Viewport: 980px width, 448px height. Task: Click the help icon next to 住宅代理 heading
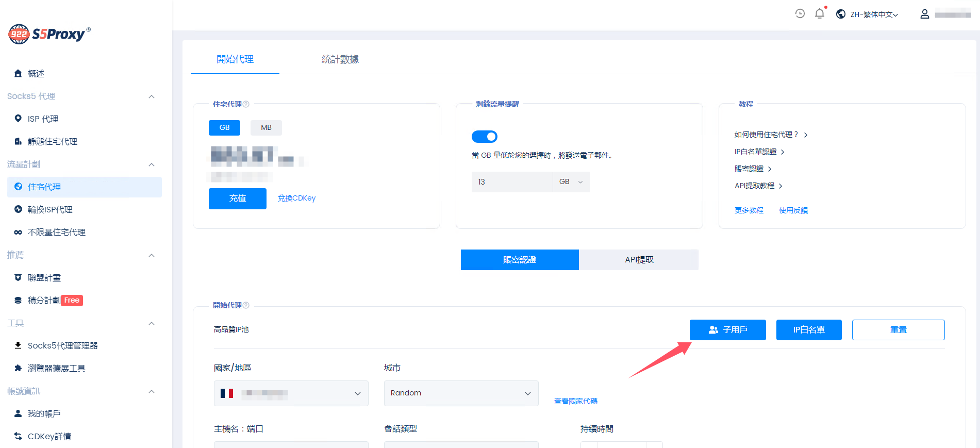pyautogui.click(x=246, y=104)
